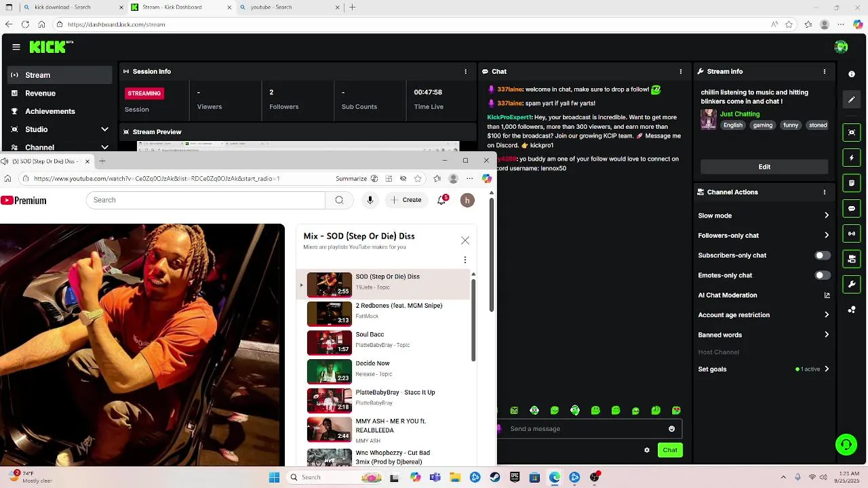
Task: Open Chat panel three-dot options
Action: (x=681, y=71)
